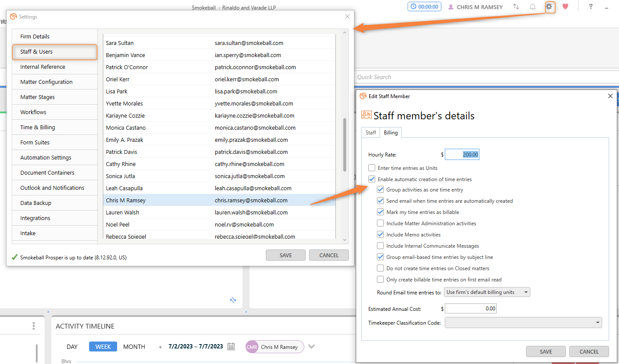The width and height of the screenshot is (619, 364).
Task: Click the staff list vertical scrollbar thumb
Action: [345, 145]
